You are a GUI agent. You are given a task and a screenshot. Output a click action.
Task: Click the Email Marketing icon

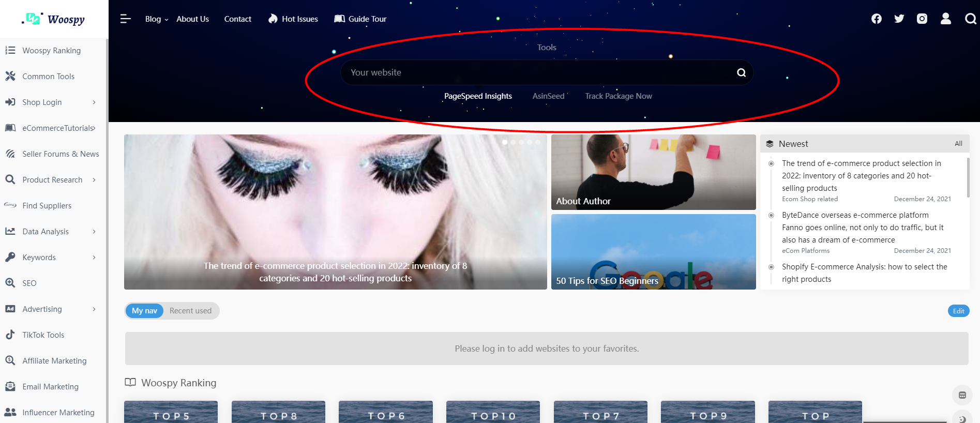pyautogui.click(x=10, y=386)
